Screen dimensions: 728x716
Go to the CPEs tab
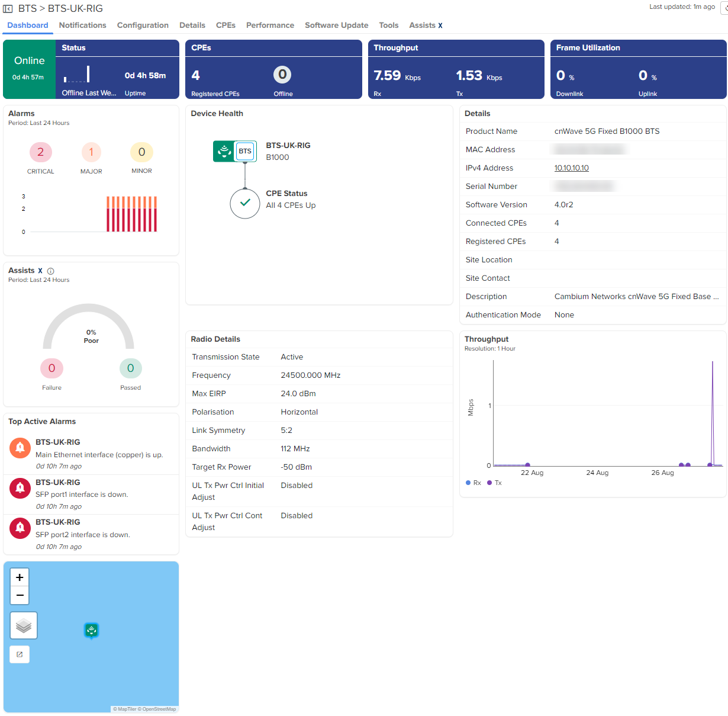point(226,25)
